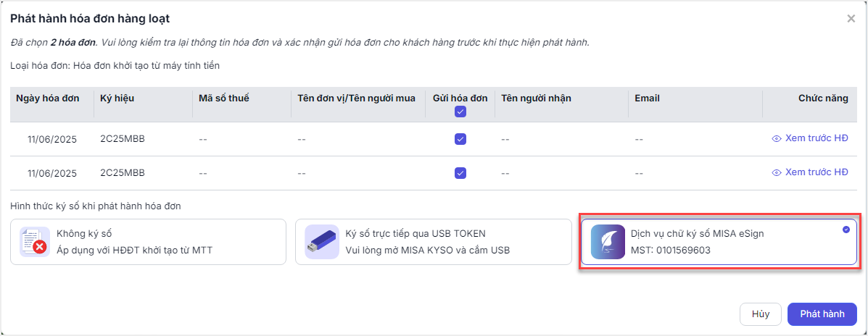Toggle the header 'Gửi hóa đơn' checkbox
This screenshot has width=868, height=336.
click(460, 112)
